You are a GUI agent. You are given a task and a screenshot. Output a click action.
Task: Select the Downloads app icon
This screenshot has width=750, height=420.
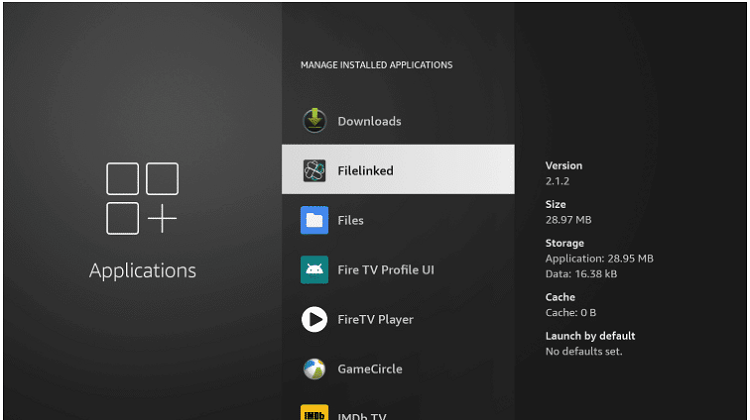click(x=314, y=121)
